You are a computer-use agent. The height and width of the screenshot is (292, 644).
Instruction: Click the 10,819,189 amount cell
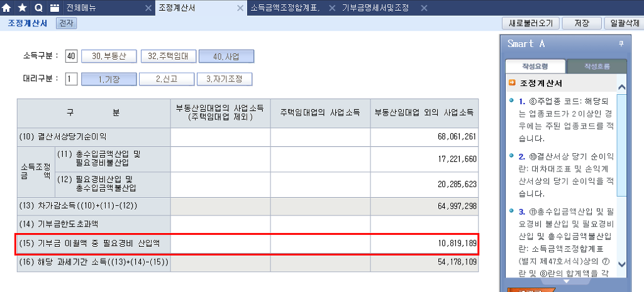pyautogui.click(x=425, y=244)
